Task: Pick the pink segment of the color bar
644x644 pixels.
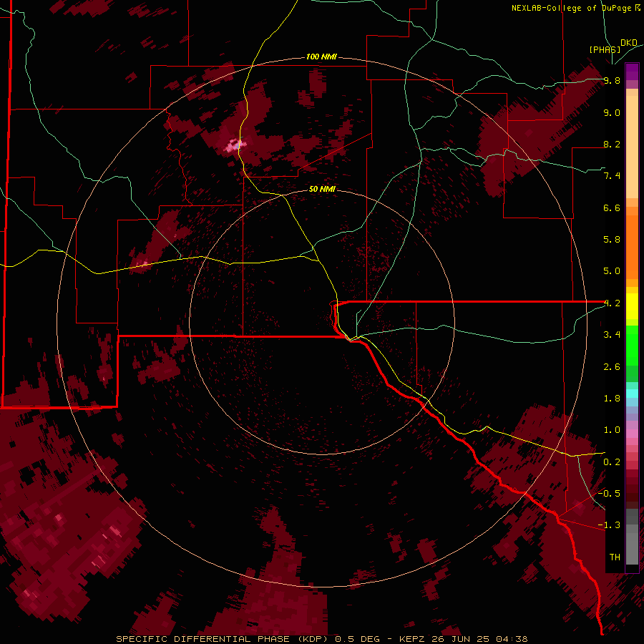Action: [x=632, y=434]
